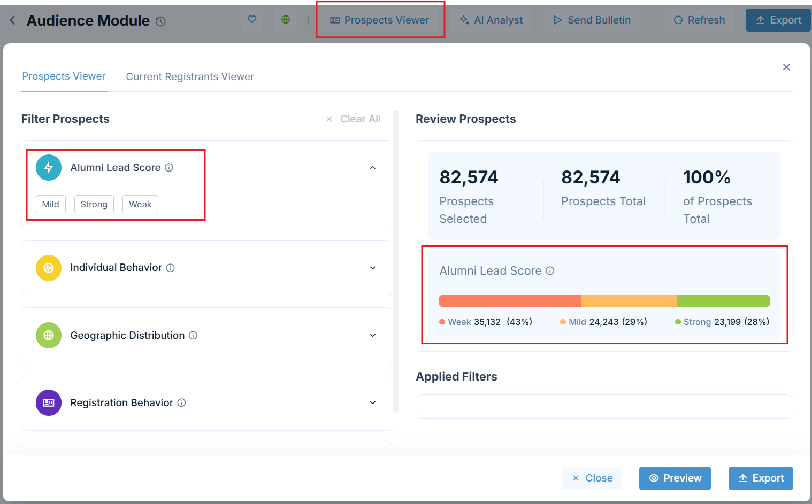The image size is (812, 504).
Task: Click info icon next to Registration Behavior
Action: click(181, 403)
